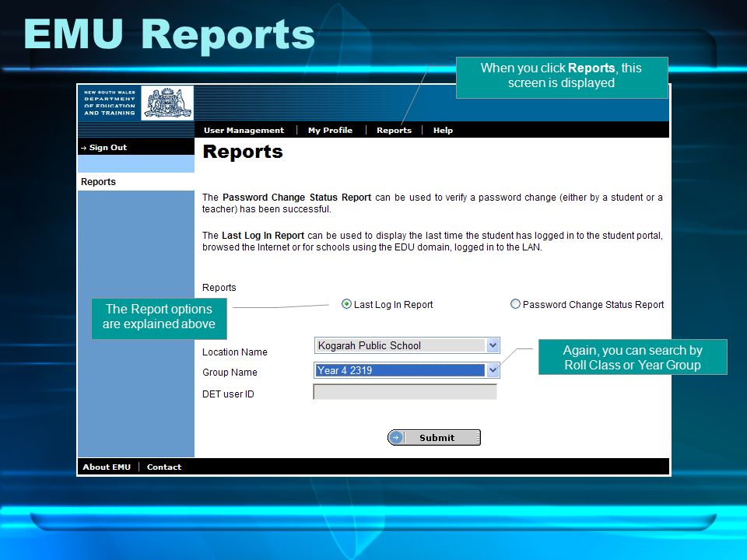Screen dimensions: 747x560
Task: Click the Kogarah Public School location box
Action: tap(407, 345)
